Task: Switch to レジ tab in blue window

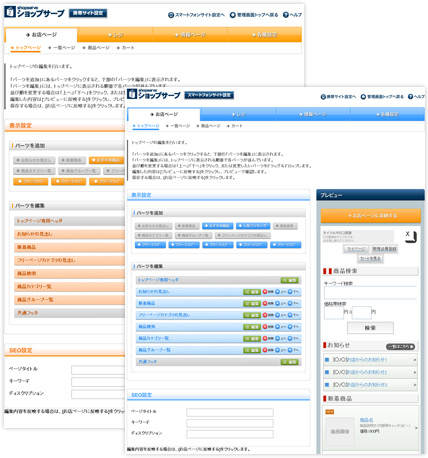Action: click(238, 114)
